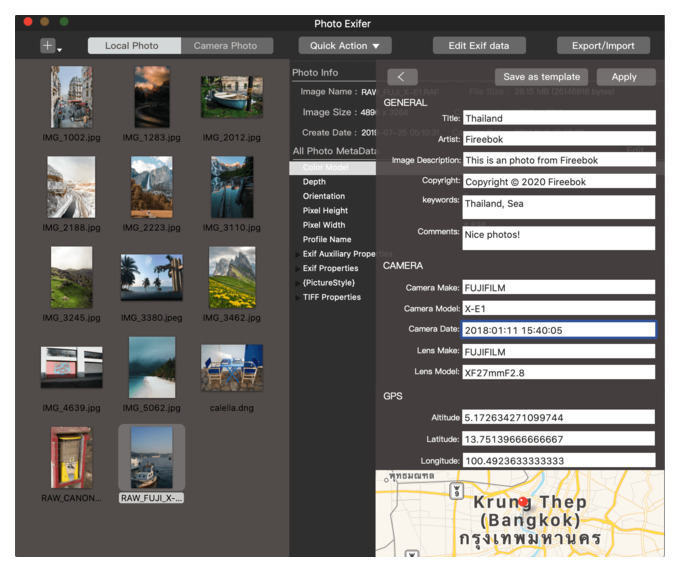The image size is (680, 572).
Task: Switch to Camera Photo tab
Action: coord(226,46)
